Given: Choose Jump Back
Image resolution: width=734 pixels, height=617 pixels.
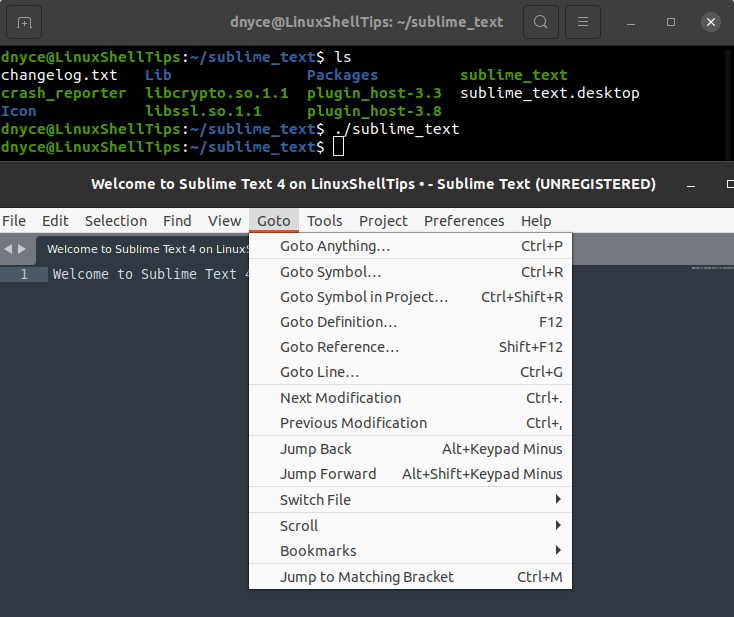Looking at the screenshot, I should point(411,449).
